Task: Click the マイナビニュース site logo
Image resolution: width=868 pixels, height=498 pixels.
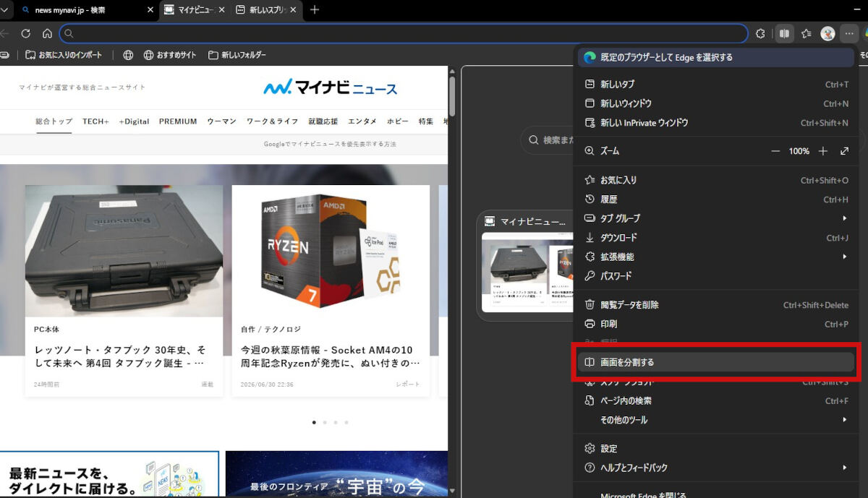Action: (331, 87)
